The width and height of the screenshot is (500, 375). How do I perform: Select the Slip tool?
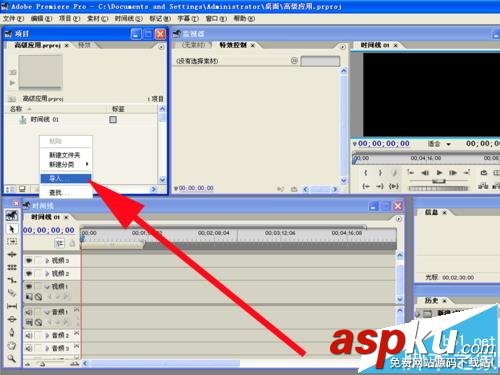[x=12, y=306]
